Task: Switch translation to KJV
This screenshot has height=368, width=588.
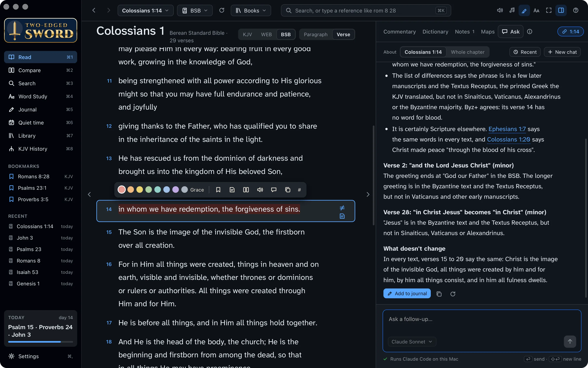Action: (x=247, y=35)
